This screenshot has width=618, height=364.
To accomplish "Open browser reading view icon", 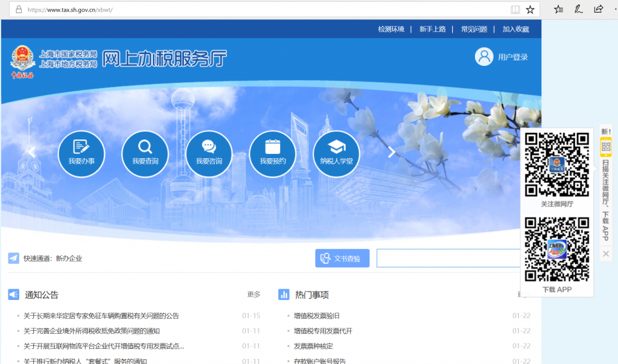I will [x=515, y=10].
